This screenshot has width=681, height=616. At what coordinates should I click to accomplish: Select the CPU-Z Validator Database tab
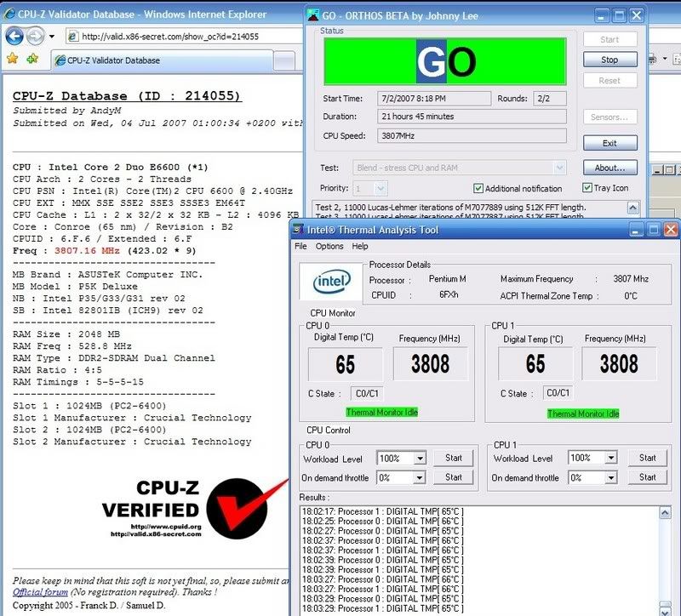[x=162, y=60]
